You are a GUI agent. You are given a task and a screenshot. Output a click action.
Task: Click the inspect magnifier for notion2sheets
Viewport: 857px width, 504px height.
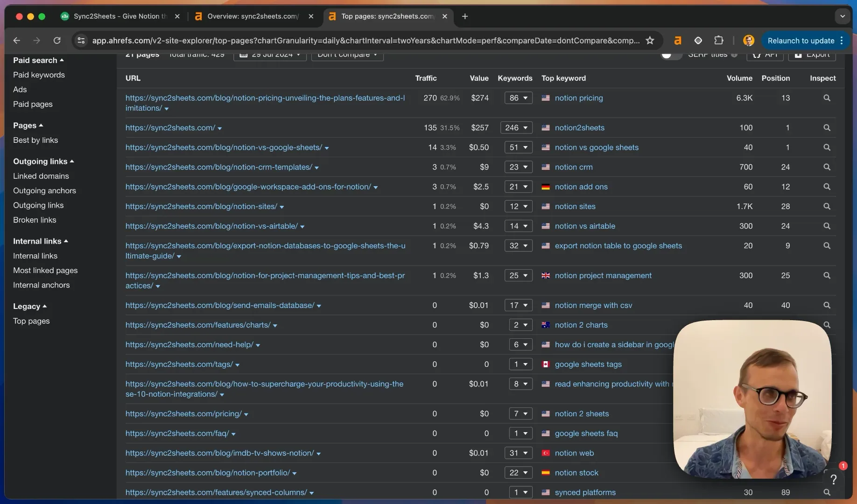point(827,127)
